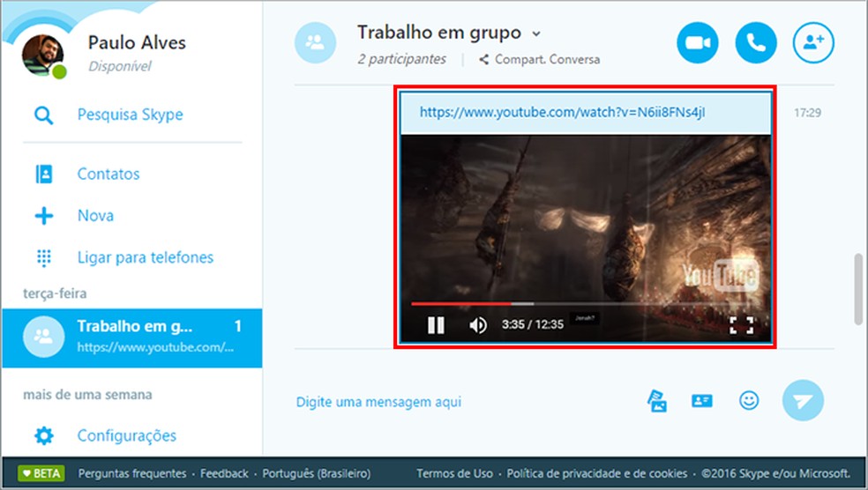Click the share icon beside Compart. Conversa
This screenshot has width=868, height=490.
pos(483,59)
